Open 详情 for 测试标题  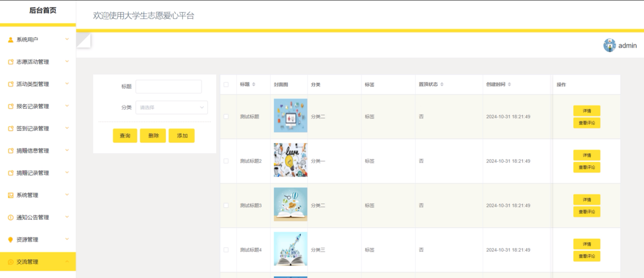(587, 111)
